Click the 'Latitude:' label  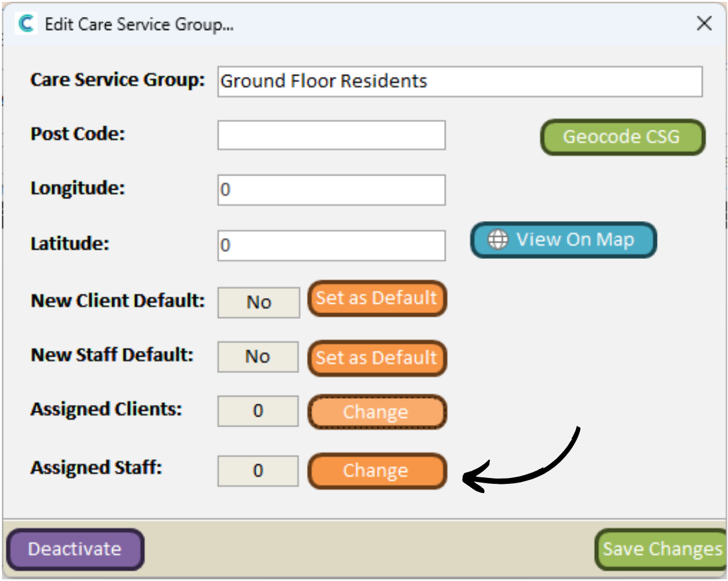[70, 244]
